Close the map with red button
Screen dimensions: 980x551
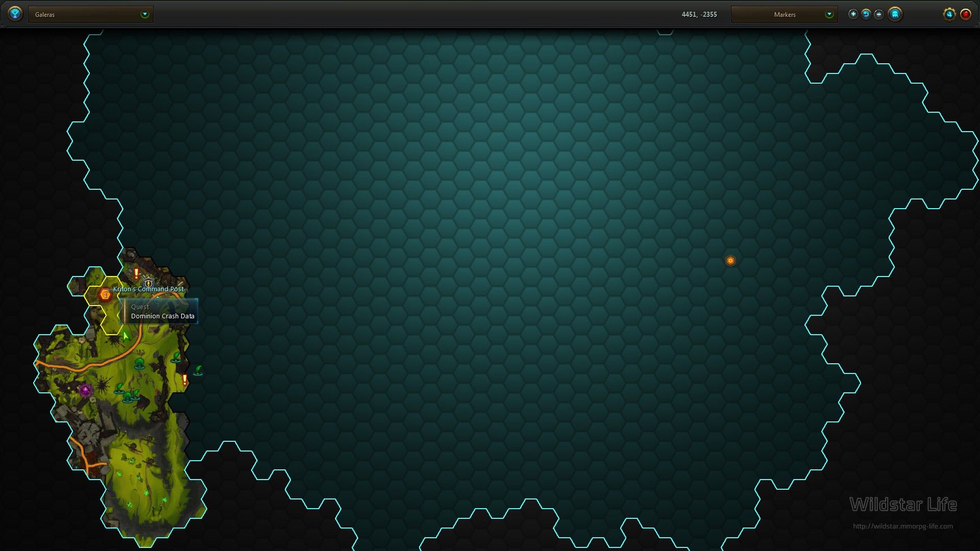click(x=965, y=14)
